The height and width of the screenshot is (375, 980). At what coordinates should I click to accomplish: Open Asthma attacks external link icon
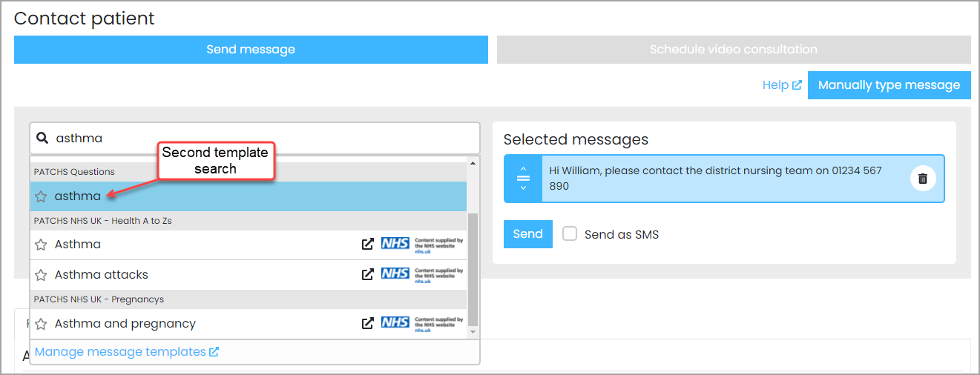click(367, 274)
